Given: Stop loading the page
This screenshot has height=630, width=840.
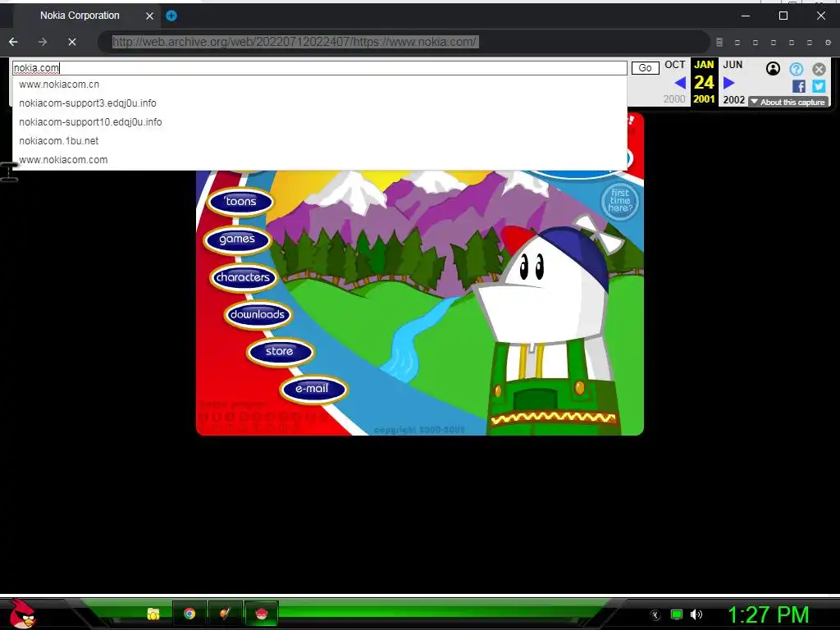Looking at the screenshot, I should point(72,42).
